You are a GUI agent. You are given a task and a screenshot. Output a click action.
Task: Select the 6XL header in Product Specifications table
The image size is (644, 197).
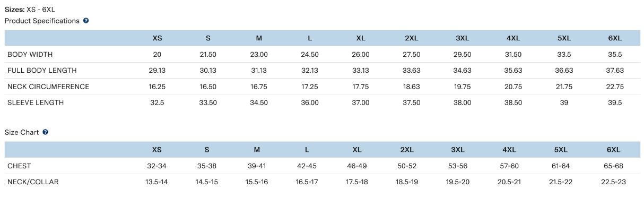(615, 38)
